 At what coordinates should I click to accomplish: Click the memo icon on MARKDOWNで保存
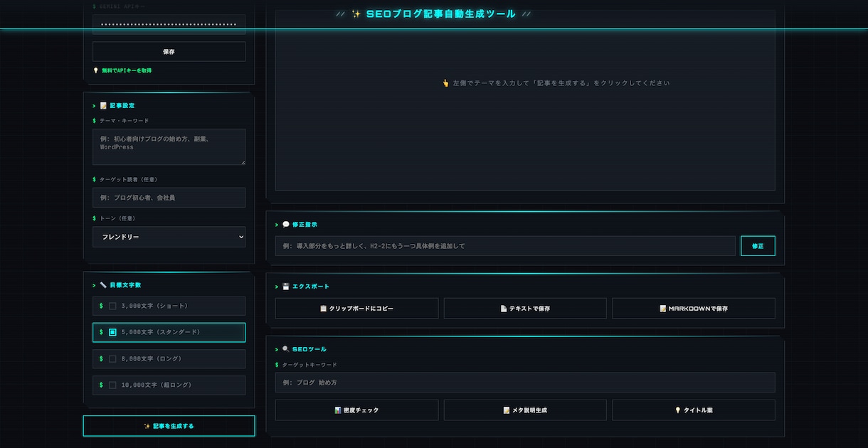(663, 309)
